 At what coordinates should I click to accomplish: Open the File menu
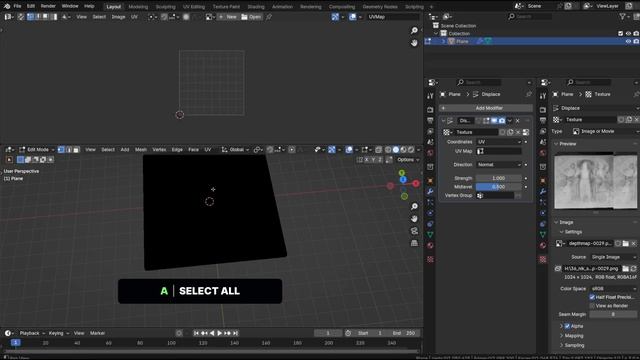pos(17,6)
